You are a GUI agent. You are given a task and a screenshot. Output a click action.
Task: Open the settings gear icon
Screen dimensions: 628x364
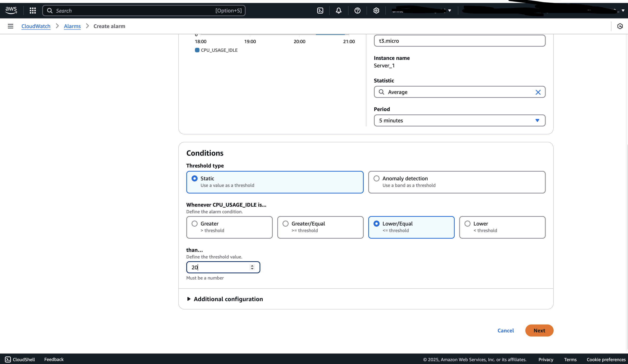(376, 11)
